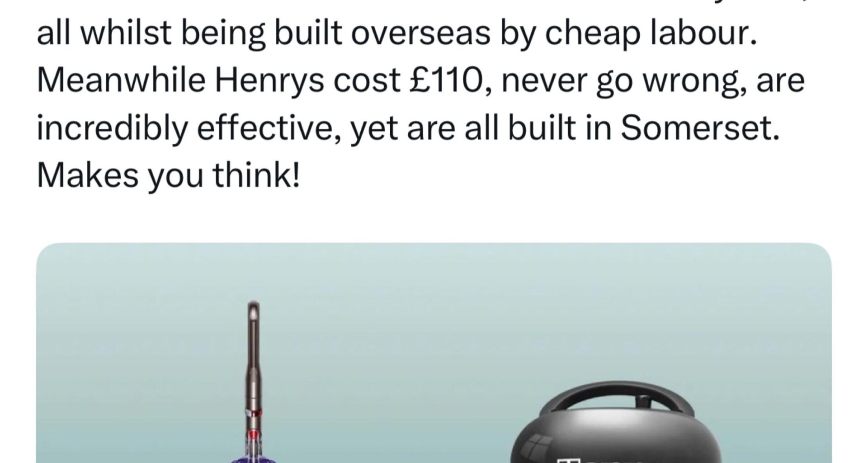Click the white lettering on Henry vacuum
The width and height of the screenshot is (868, 463).
(x=601, y=460)
